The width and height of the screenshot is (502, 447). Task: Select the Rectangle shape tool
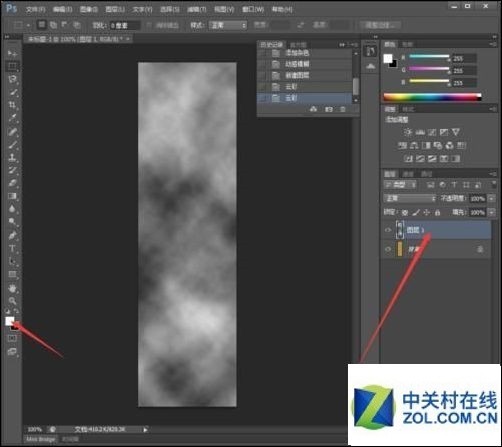(12, 274)
